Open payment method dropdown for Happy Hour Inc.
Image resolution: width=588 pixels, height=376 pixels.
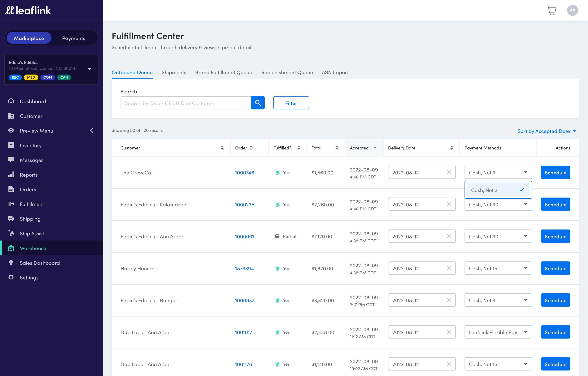(x=498, y=268)
